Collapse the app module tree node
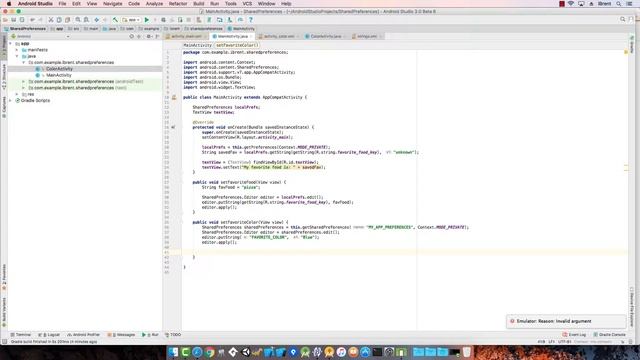The image size is (640, 360). pyautogui.click(x=11, y=44)
